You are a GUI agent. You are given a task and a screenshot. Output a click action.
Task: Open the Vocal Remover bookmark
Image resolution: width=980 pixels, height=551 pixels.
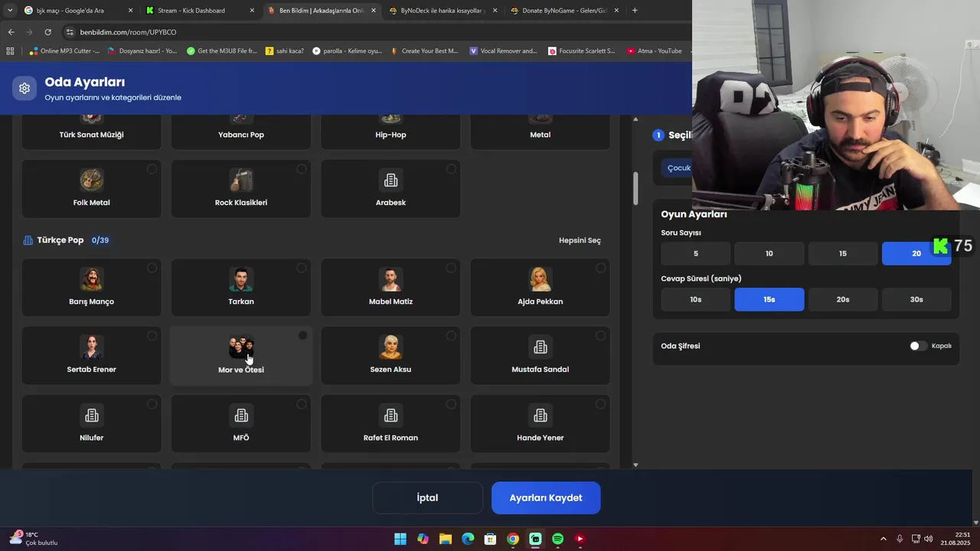[x=503, y=51]
